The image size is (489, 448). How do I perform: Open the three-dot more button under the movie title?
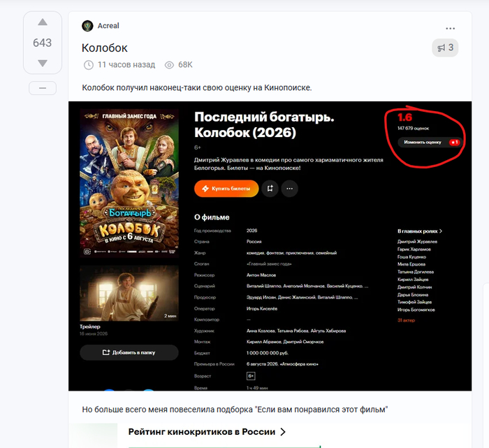point(290,189)
